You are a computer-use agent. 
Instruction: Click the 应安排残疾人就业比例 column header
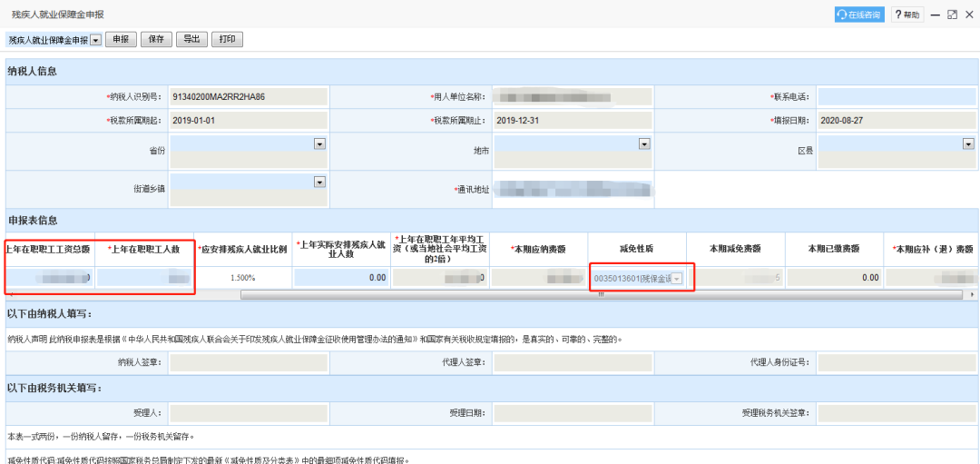(242, 249)
